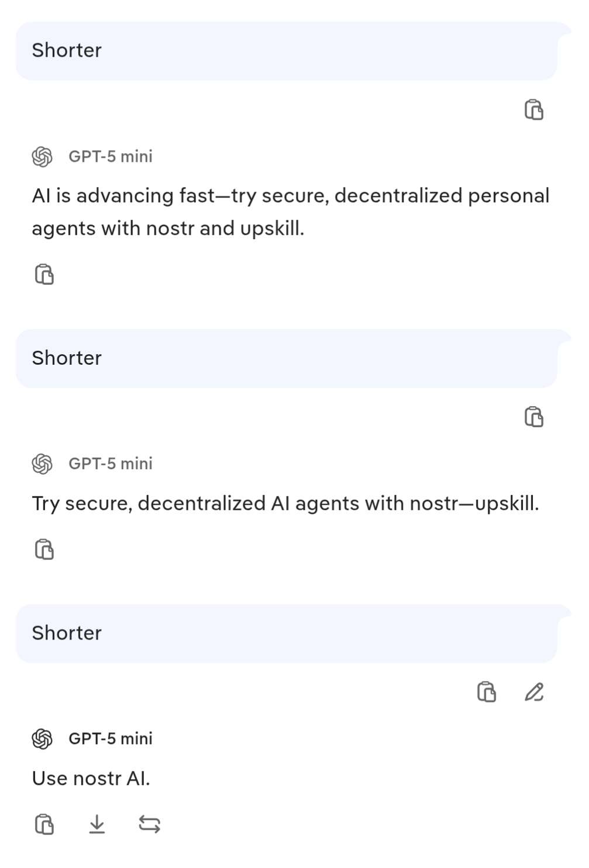Edit the last "Shorter" message with pencil
589x868 pixels.
(534, 692)
